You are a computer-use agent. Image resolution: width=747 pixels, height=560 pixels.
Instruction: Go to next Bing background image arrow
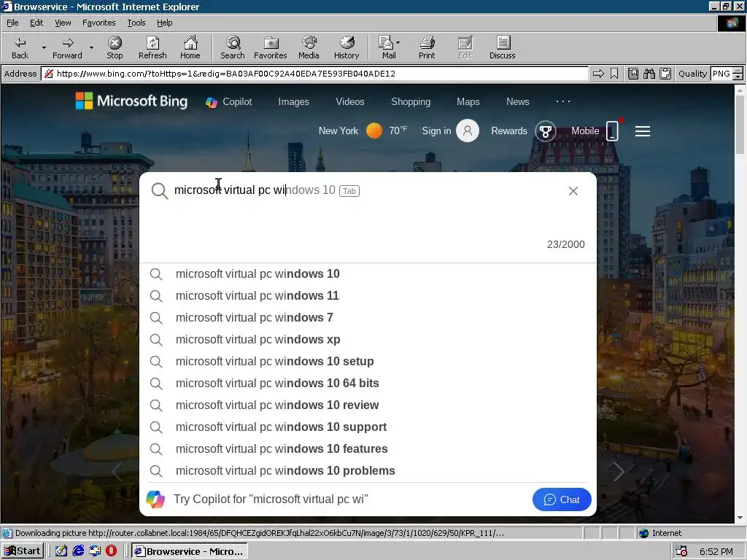pyautogui.click(x=619, y=472)
